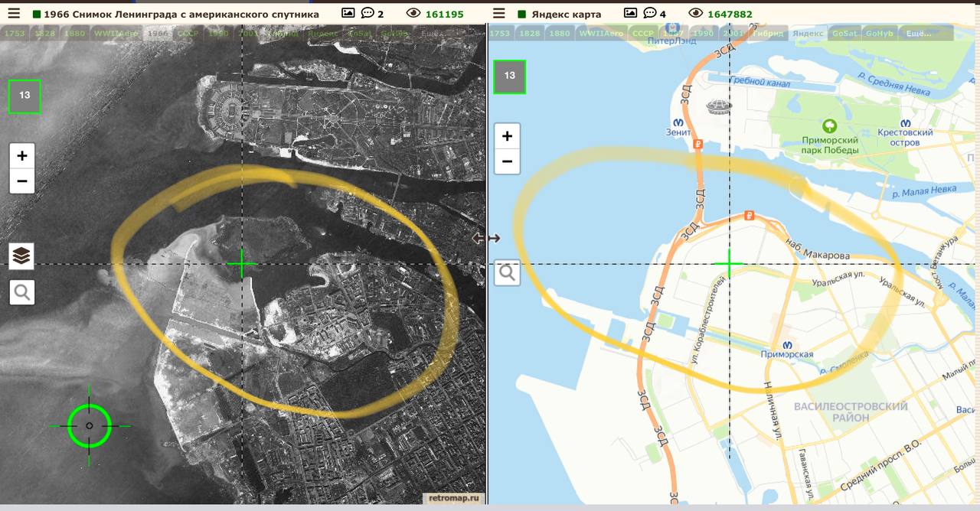Click the view count 161195

(445, 14)
